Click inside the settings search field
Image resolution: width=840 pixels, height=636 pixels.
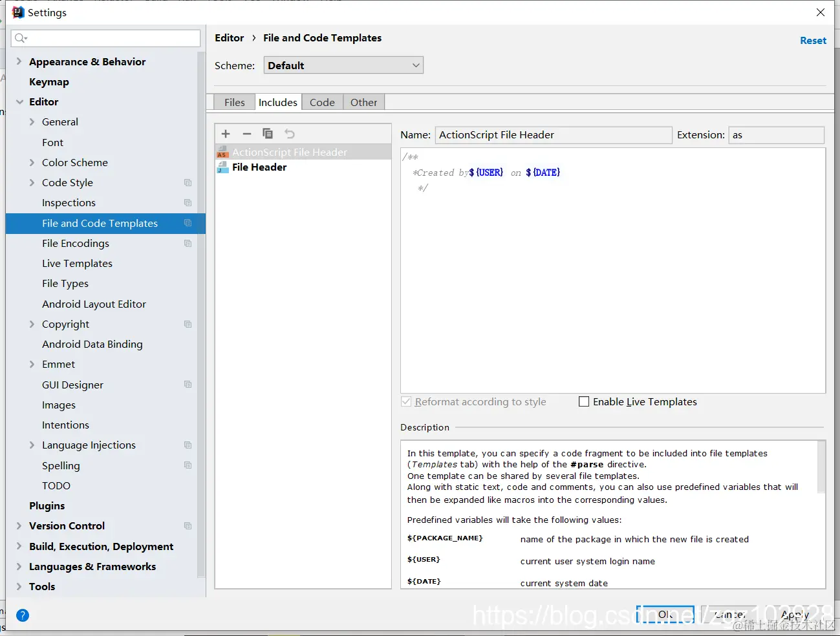105,38
